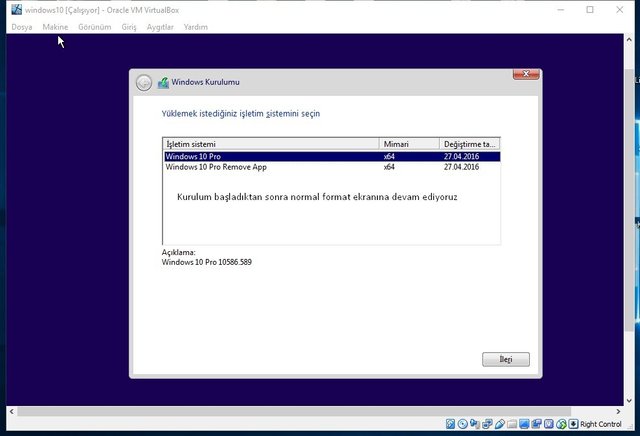Open the Makine menu
This screenshot has height=436, width=640.
pos(55,27)
